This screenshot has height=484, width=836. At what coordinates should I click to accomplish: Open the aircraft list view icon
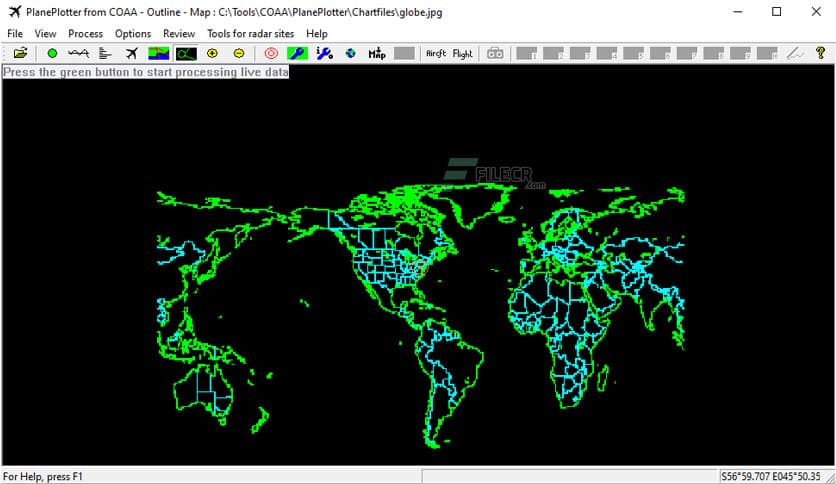tap(105, 54)
